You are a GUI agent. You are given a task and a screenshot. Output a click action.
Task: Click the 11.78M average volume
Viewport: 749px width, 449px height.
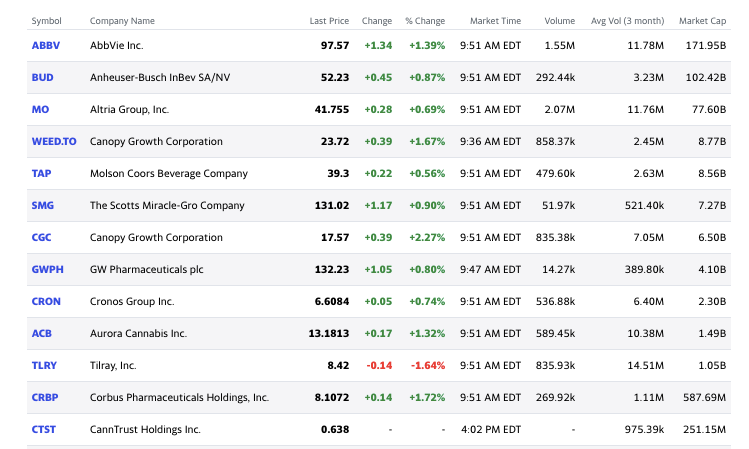(x=645, y=45)
